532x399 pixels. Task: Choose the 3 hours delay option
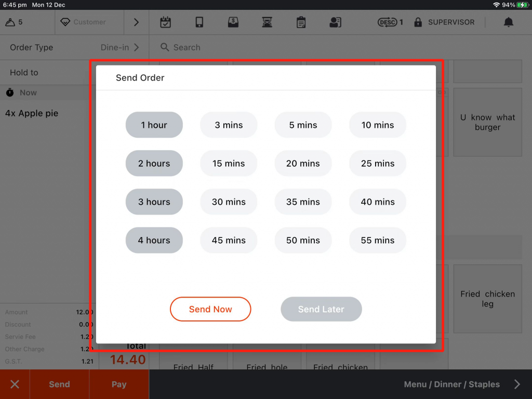pyautogui.click(x=154, y=202)
